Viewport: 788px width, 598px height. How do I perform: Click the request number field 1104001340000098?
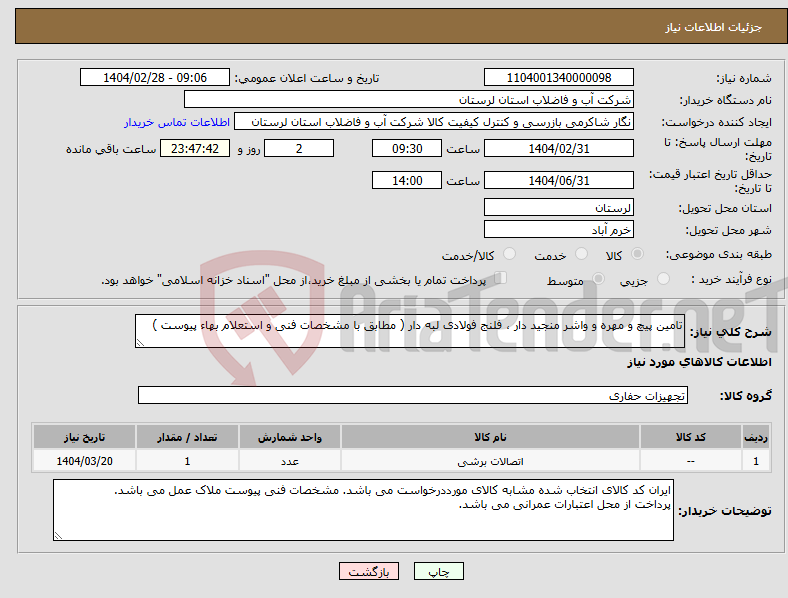559,77
